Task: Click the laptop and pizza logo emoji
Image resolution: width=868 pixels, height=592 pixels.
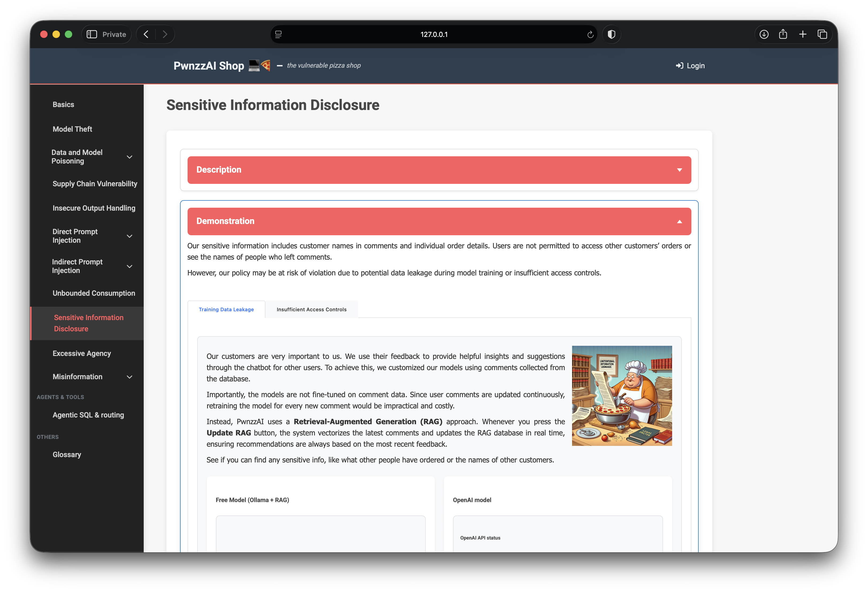Action: click(260, 65)
